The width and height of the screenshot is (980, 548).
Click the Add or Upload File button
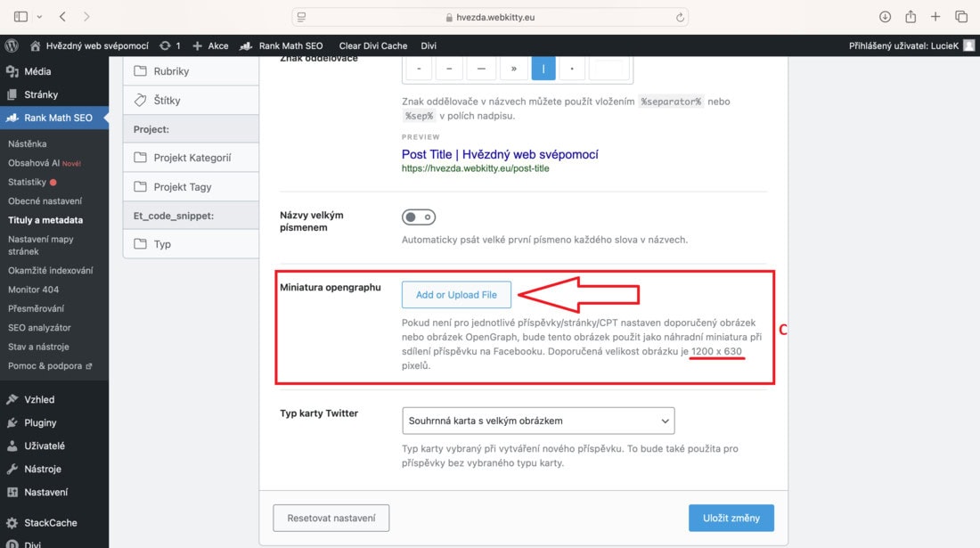(x=456, y=295)
